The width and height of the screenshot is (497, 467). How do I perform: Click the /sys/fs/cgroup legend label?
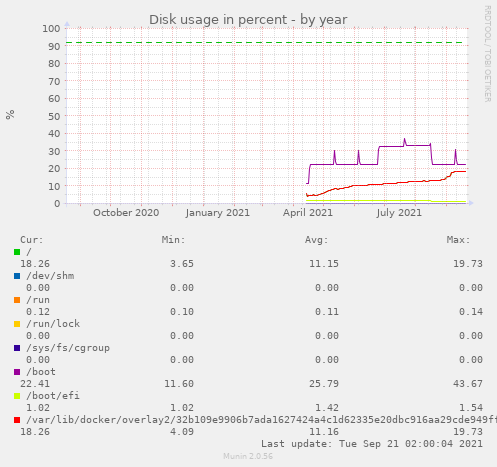68,348
